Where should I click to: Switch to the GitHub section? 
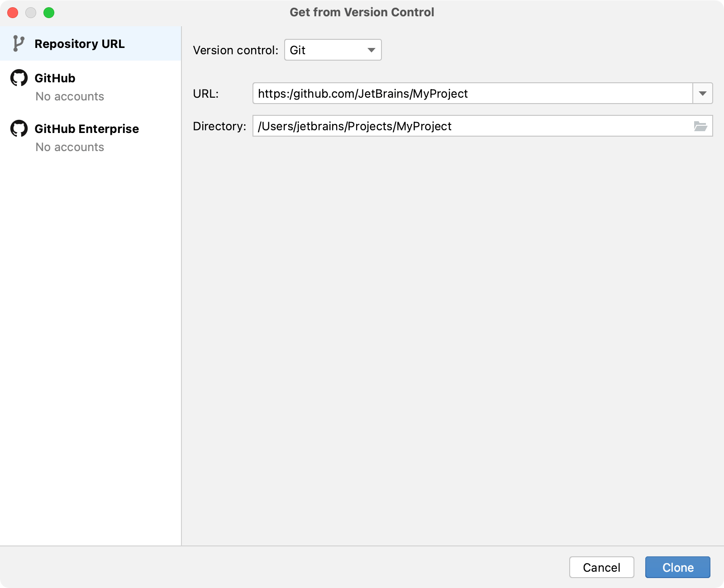click(55, 78)
